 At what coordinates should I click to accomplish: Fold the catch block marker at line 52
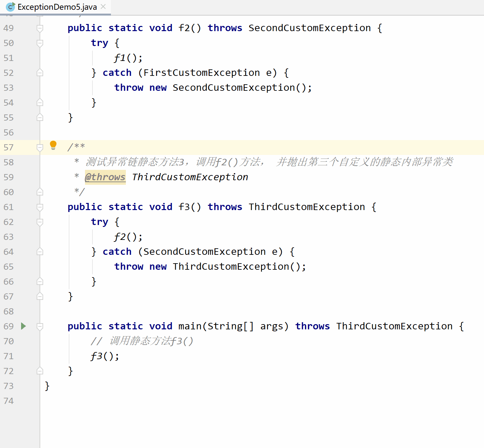tap(40, 73)
